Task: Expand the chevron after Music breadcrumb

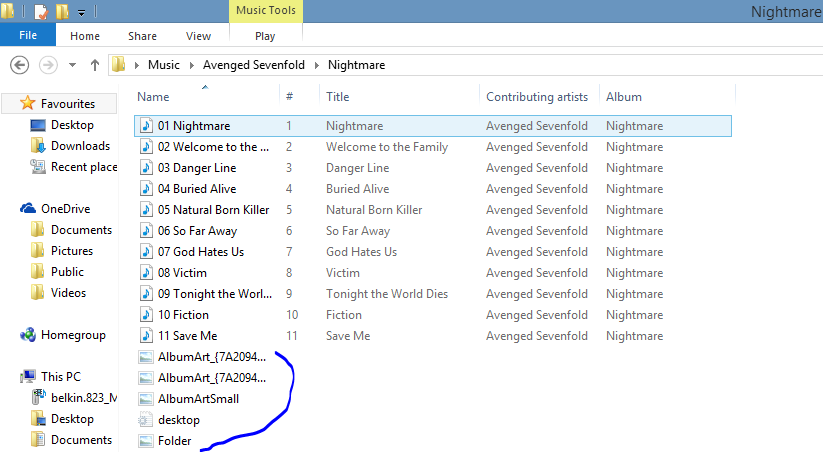Action: tap(192, 65)
